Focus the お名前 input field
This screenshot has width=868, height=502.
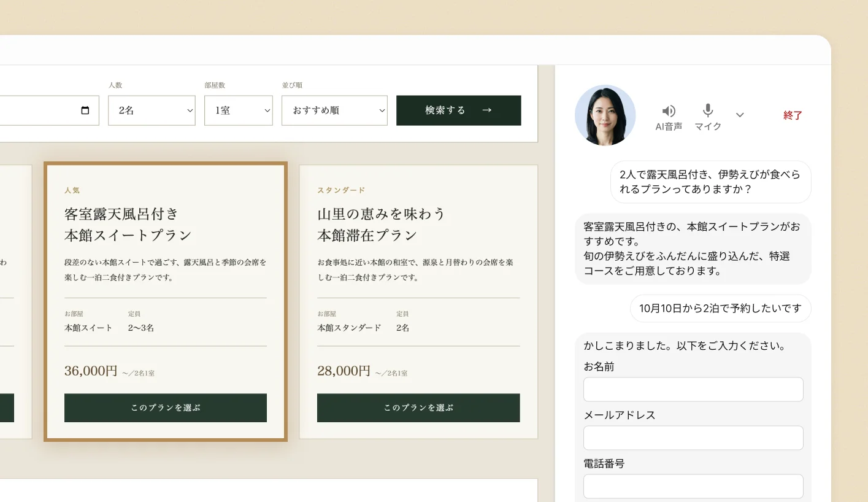[693, 390]
